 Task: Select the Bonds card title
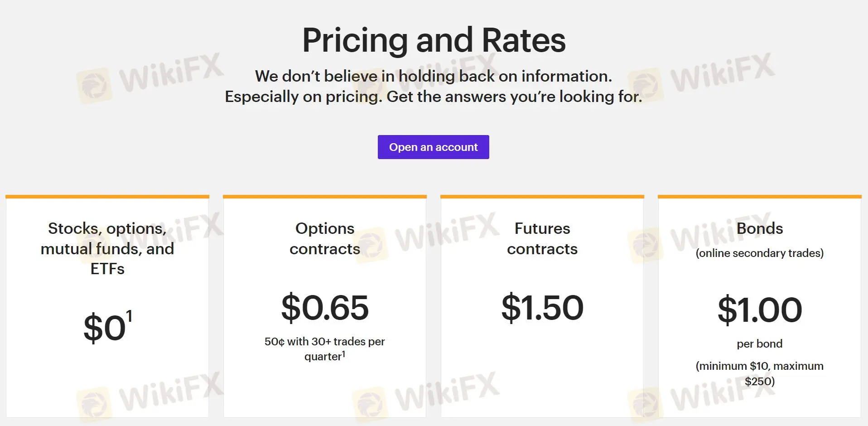point(760,228)
